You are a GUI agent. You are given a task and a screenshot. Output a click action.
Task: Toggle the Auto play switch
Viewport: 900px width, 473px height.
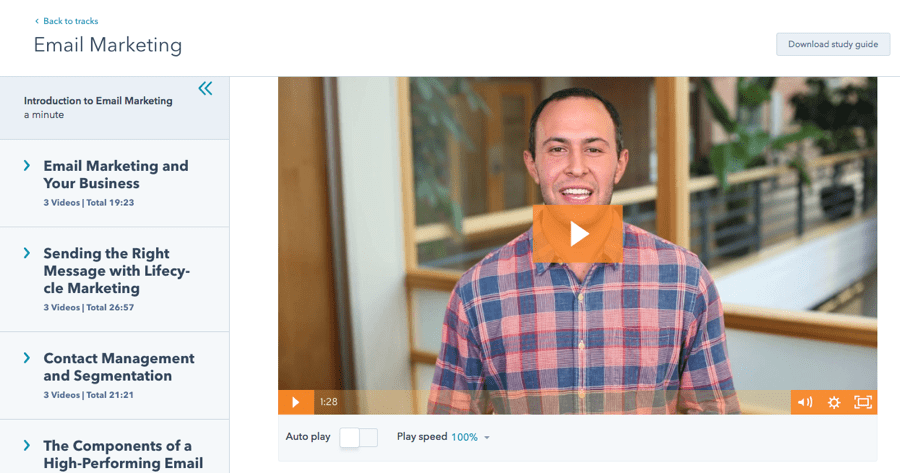coord(358,437)
